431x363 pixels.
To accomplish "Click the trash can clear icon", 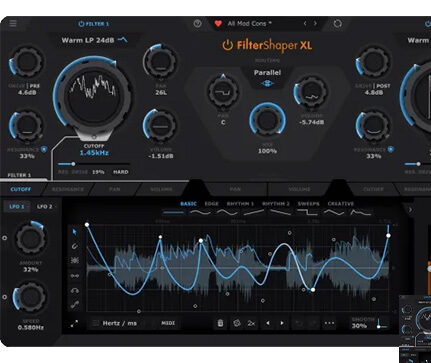I will coord(220,323).
